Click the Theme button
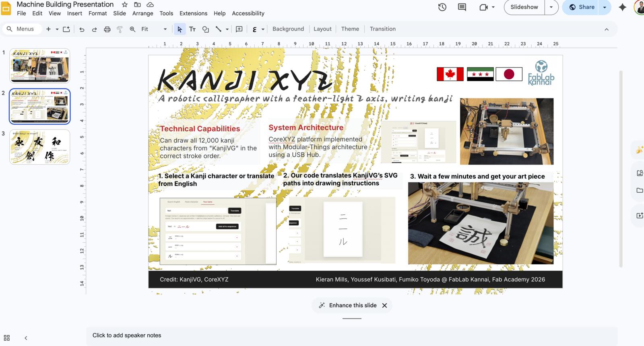This screenshot has height=346, width=644. [350, 29]
